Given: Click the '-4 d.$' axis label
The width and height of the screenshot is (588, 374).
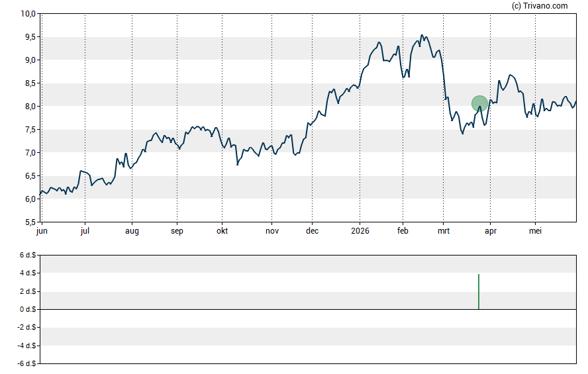Looking at the screenshot, I should (x=26, y=346).
